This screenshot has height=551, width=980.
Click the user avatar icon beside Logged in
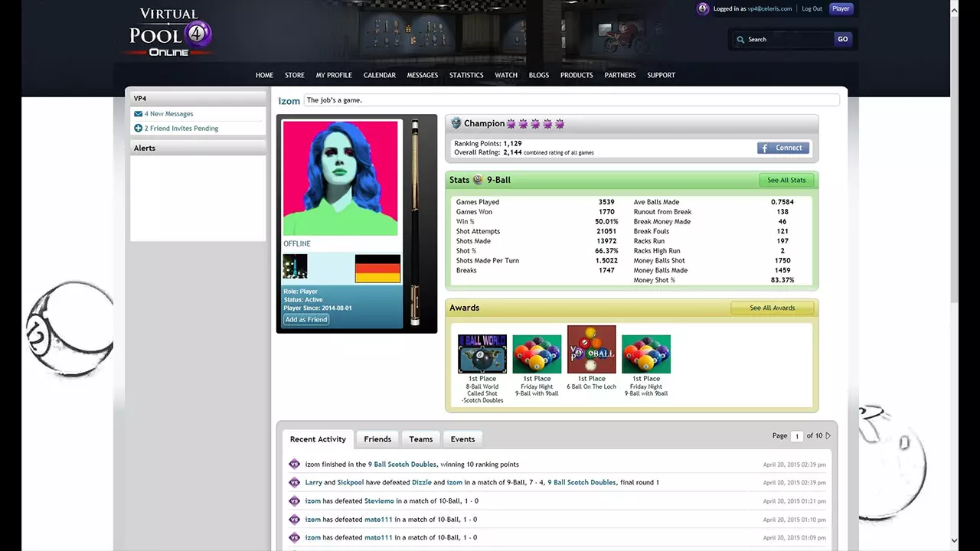point(703,9)
